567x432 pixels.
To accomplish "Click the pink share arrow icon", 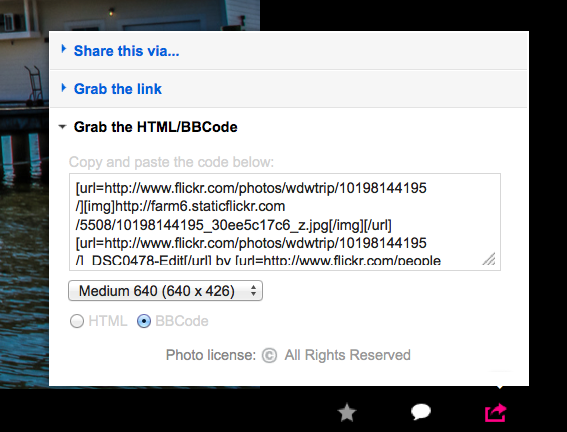I will (x=495, y=412).
